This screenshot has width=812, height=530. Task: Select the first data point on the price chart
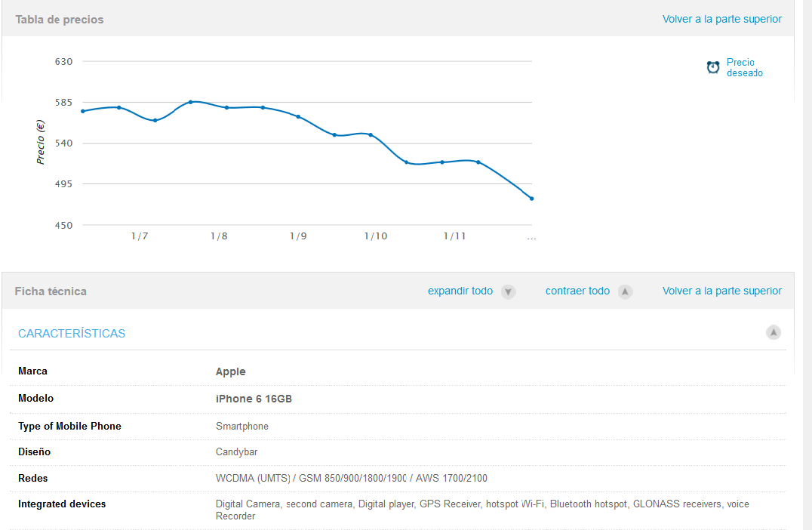83,111
